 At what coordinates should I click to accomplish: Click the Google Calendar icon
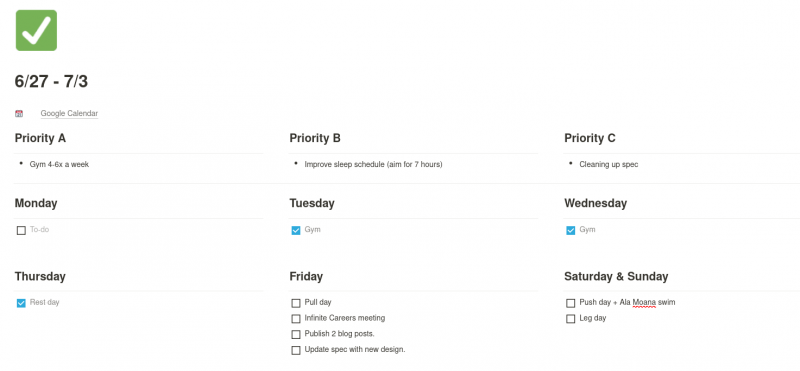(x=19, y=114)
